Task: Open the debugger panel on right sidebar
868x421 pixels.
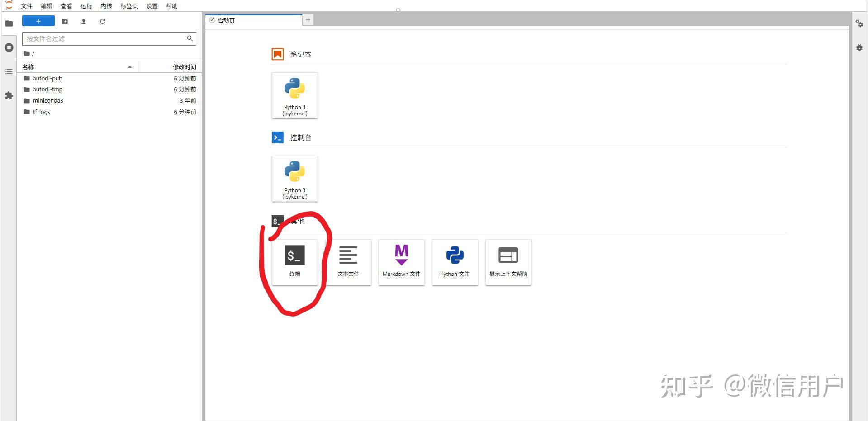Action: tap(859, 47)
